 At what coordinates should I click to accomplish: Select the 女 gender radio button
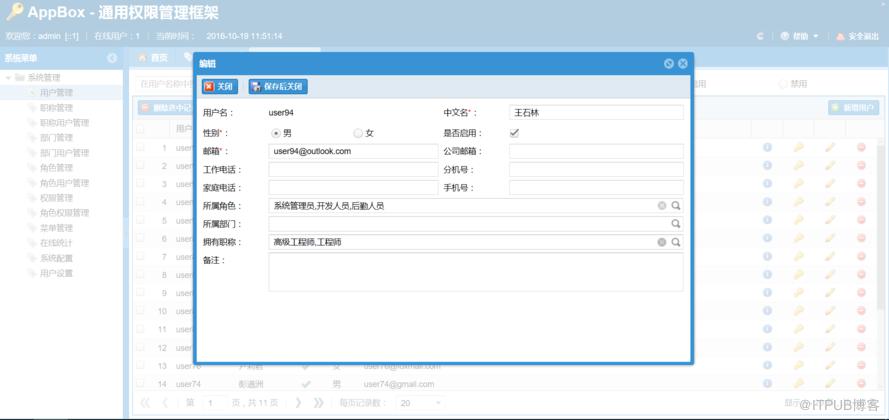coord(358,133)
